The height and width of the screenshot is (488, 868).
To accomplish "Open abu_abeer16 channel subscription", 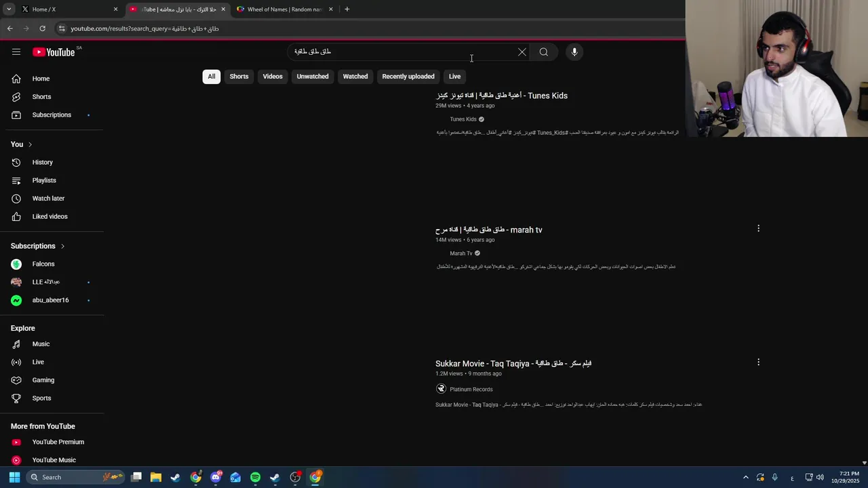I will click(52, 300).
